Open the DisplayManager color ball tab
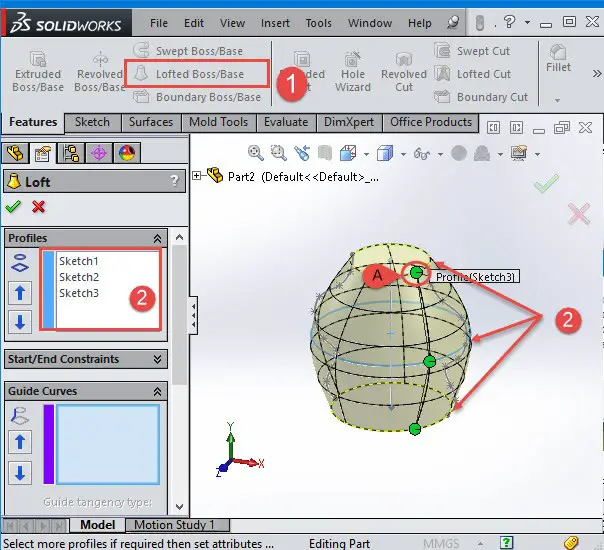Screen dimensions: 604x550 [127, 153]
